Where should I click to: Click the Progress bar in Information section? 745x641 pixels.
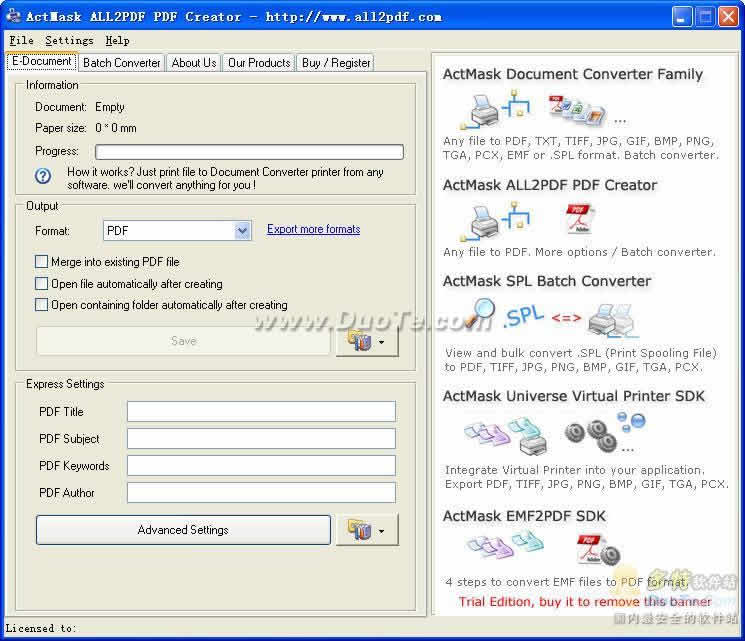click(249, 152)
